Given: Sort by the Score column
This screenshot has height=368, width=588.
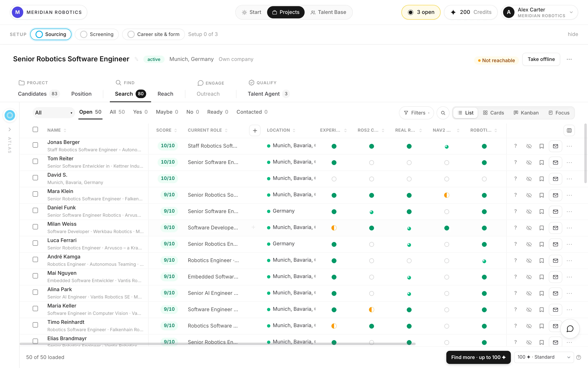Looking at the screenshot, I should (x=166, y=130).
